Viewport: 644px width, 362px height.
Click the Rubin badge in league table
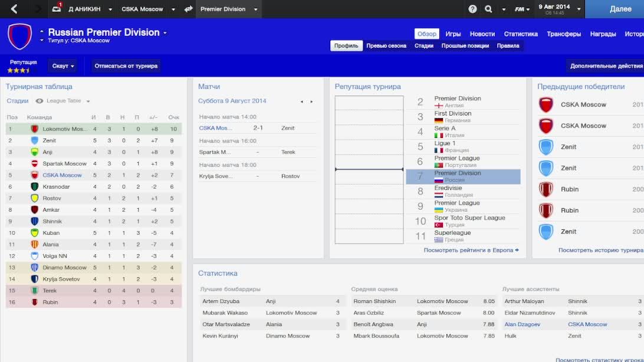point(34,302)
